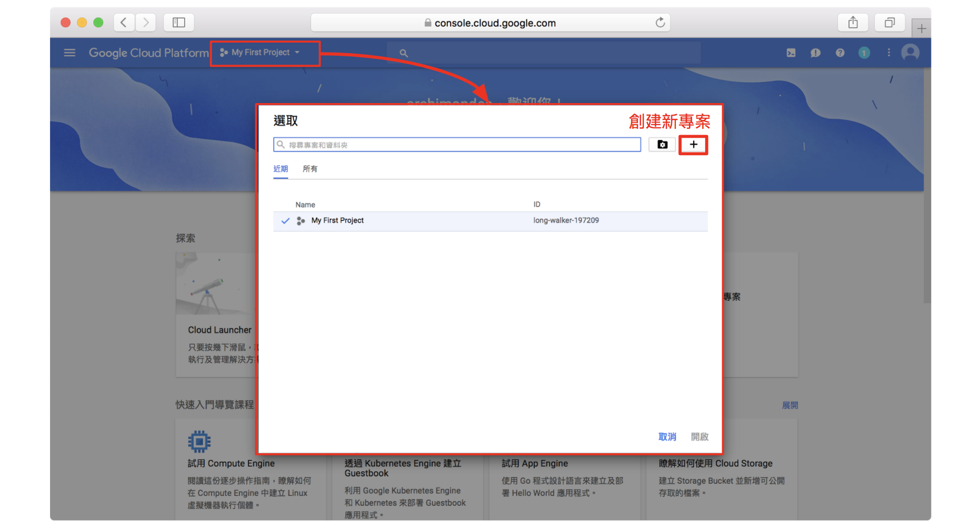The image size is (980, 529).
Task: Go forward in Safari
Action: (x=146, y=23)
